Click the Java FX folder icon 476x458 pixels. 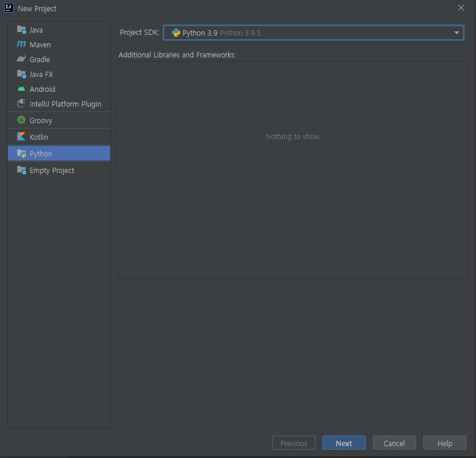(x=21, y=74)
